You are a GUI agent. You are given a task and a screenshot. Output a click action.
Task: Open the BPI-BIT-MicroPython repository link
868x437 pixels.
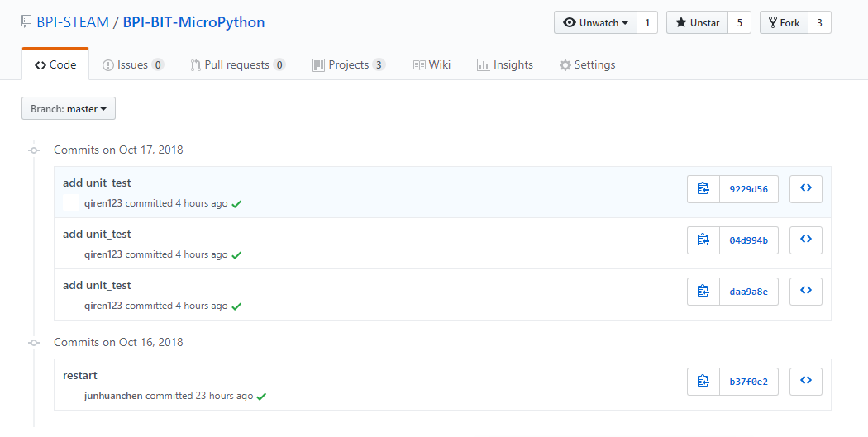pos(193,22)
